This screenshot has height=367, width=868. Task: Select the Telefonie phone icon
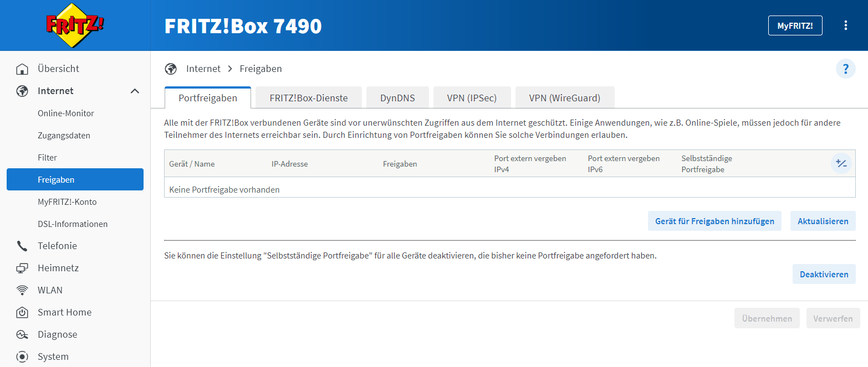pos(22,245)
